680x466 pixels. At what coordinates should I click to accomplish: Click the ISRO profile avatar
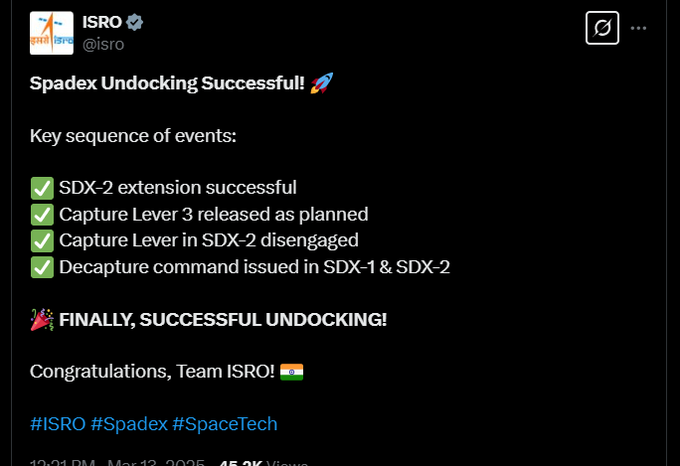pos(52,33)
